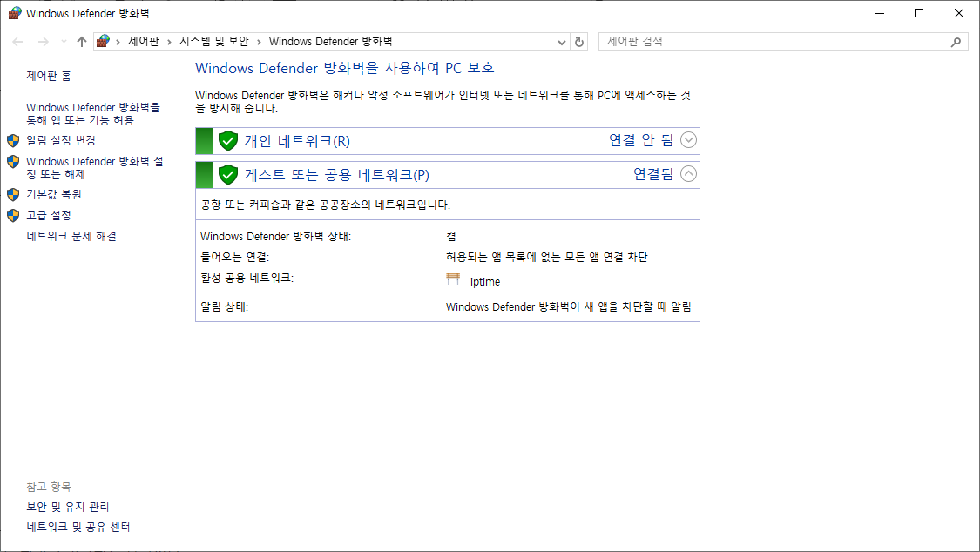Click the firewall title bar icon

(15, 13)
